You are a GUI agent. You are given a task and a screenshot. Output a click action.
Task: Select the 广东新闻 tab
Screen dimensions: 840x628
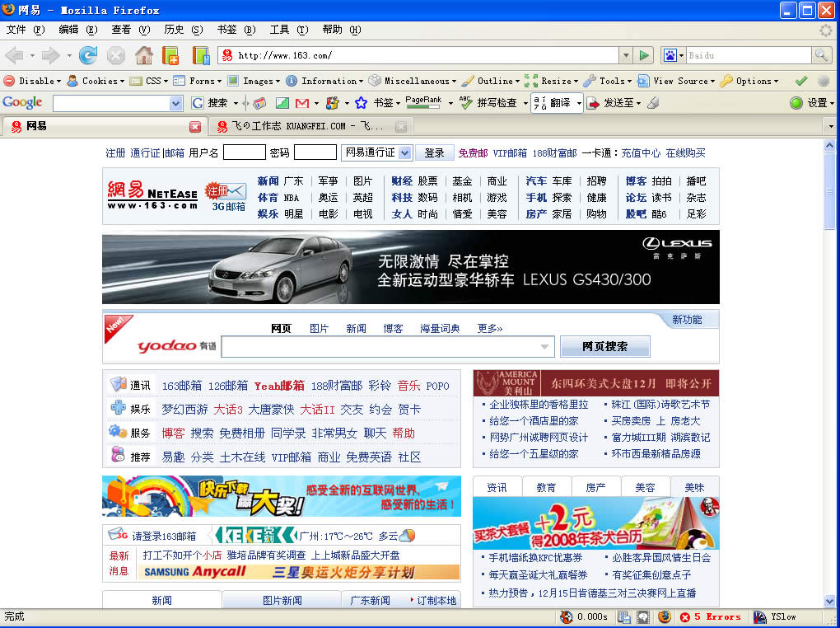(371, 601)
